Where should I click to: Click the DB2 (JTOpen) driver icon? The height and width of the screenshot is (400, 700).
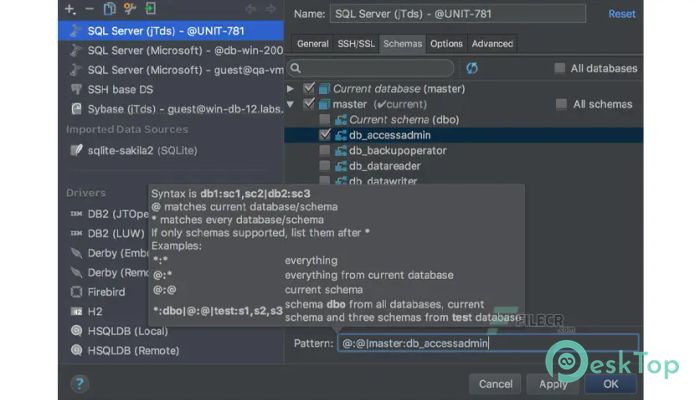76,214
